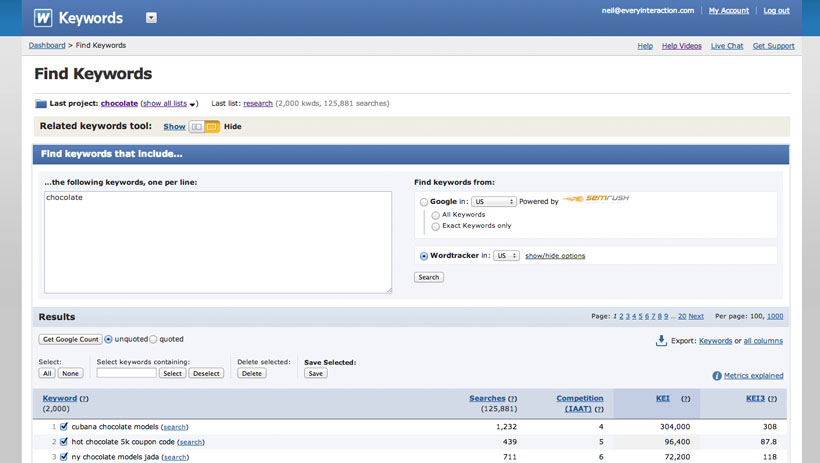Open help for the KEI column (?)
Viewport: 820px width, 463px height.
(x=686, y=399)
